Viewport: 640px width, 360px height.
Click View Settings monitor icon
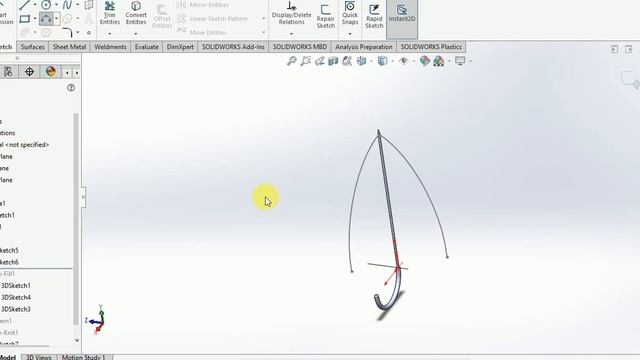[x=460, y=61]
